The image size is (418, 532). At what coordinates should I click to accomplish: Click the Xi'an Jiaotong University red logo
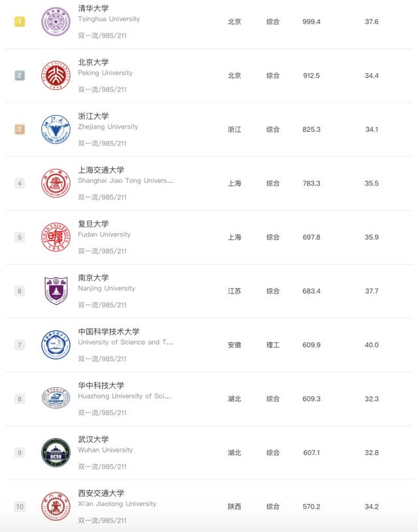point(56,507)
